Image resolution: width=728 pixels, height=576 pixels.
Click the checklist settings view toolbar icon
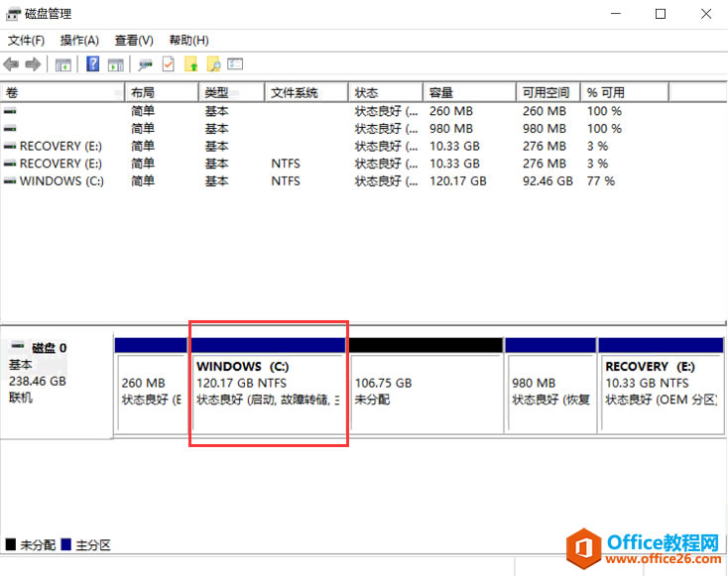point(235,63)
